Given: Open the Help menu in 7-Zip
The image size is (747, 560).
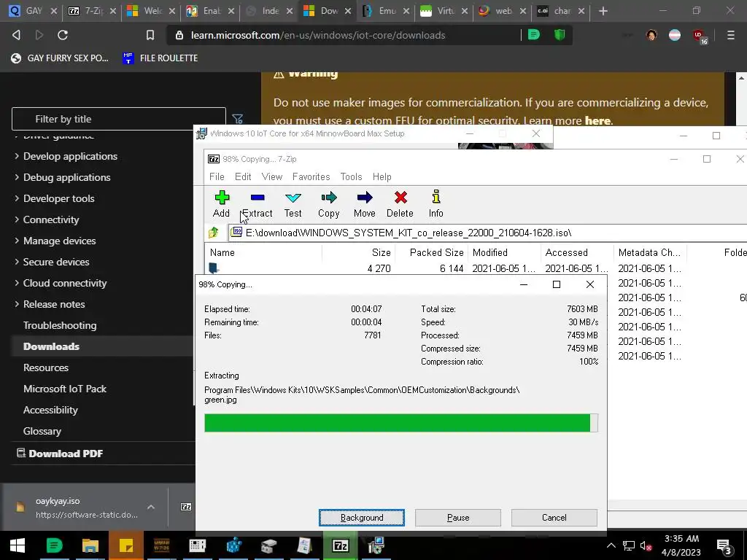Looking at the screenshot, I should coord(382,176).
